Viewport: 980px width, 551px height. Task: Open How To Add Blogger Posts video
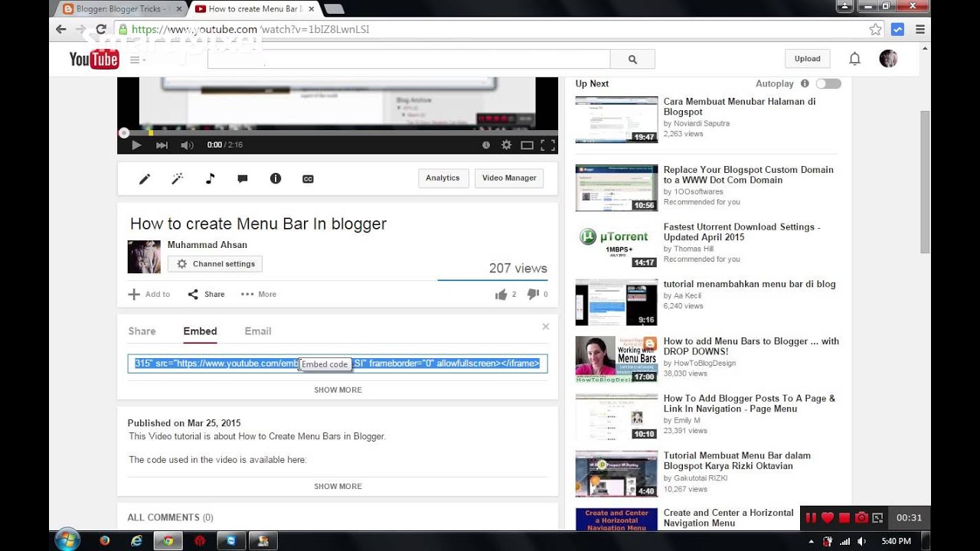click(x=750, y=403)
